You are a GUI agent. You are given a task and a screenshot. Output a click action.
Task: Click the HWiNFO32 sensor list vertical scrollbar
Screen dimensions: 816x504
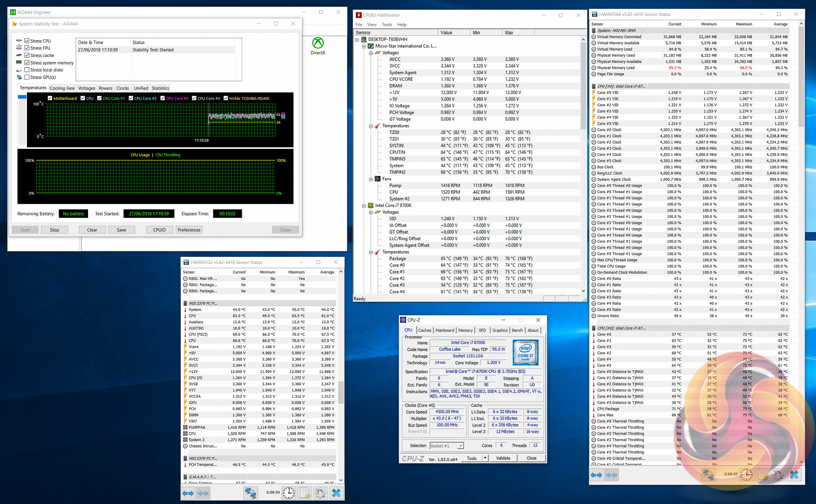point(341,392)
